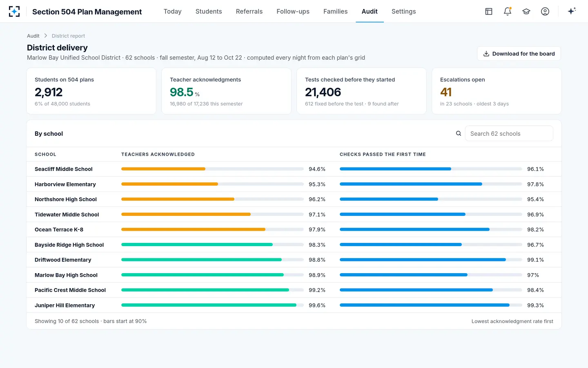Viewport: 588px width, 368px height.
Task: Click the magnifier icon beside school search
Action: 459,133
